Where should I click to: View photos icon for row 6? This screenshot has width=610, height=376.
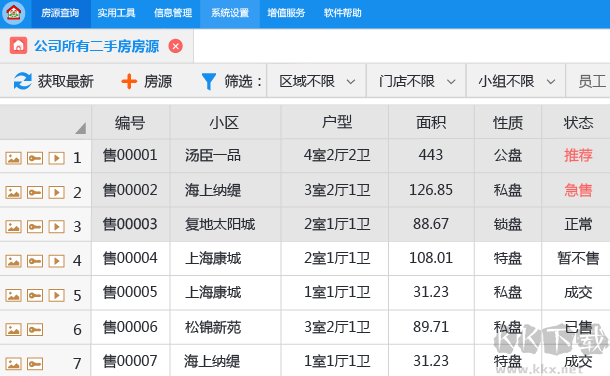click(x=13, y=330)
